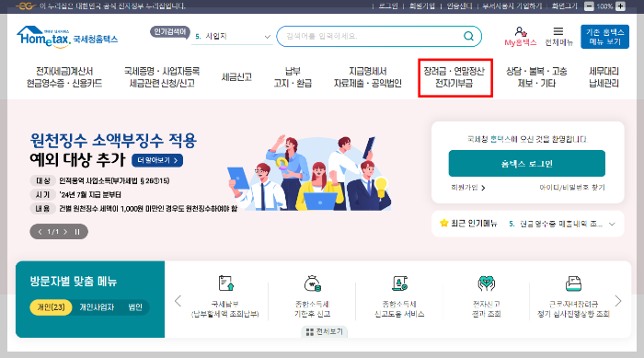Screen dimensions: 644x358
Task: Click 아이디/비밀번호 찾기 link
Action: coord(572,188)
